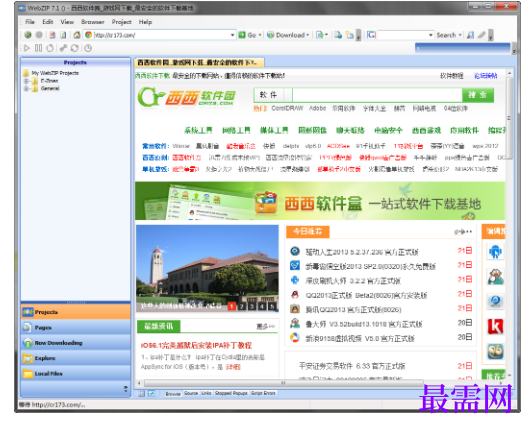Click the Stop loading page icon

52,35
